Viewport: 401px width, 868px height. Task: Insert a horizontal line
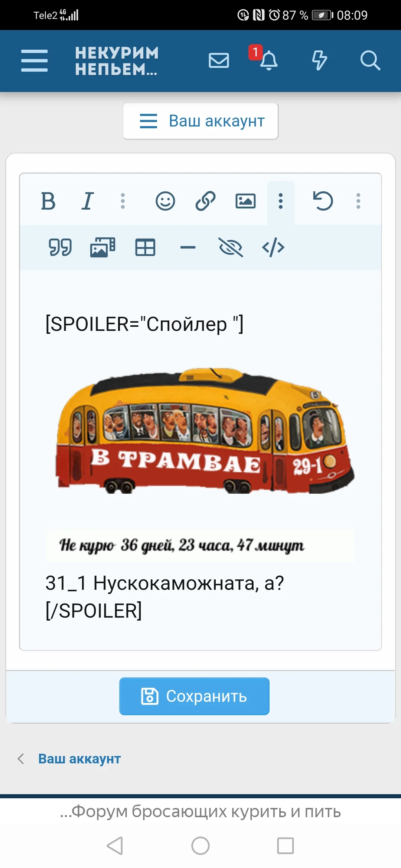188,247
